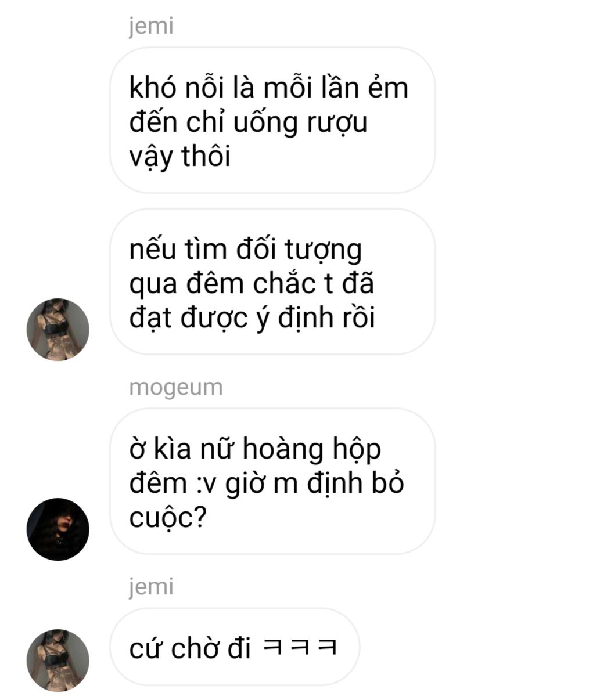600x700 pixels.
Task: Select the message 'khó nỗi là mỗi lần ẻm'
Action: 272,120
